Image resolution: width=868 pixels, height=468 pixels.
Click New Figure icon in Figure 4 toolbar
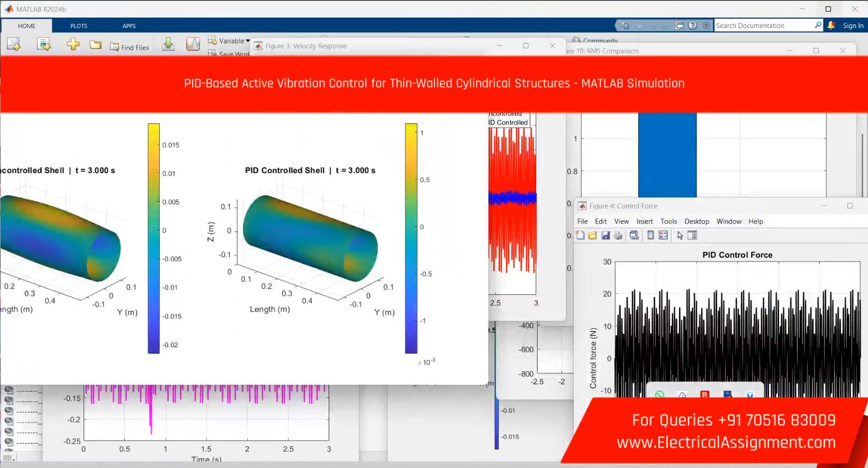pyautogui.click(x=581, y=236)
